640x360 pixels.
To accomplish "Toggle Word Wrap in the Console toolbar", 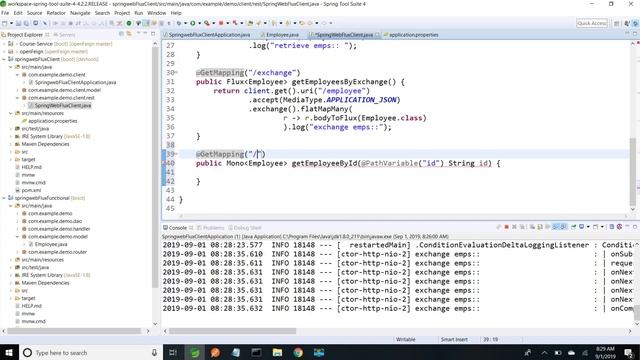I will point(548,227).
